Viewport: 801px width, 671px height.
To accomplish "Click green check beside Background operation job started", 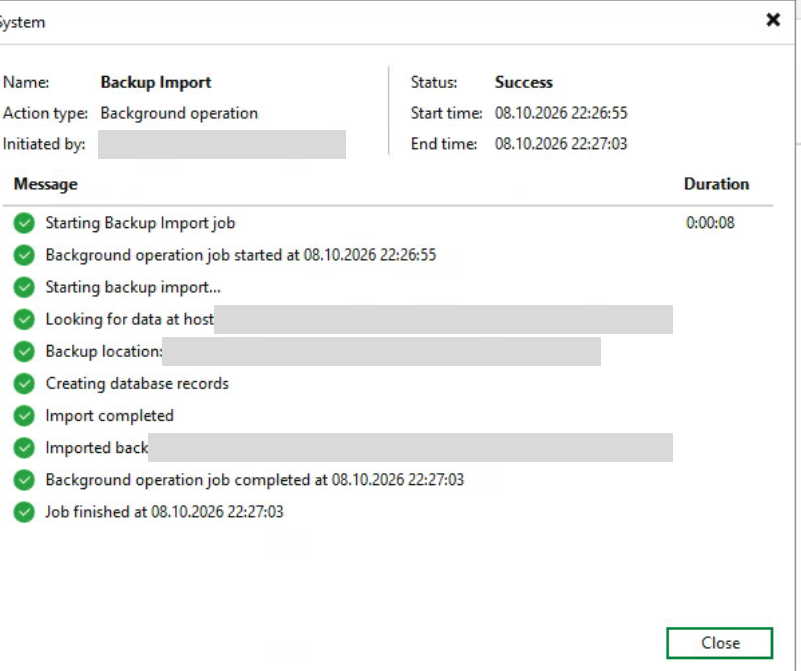I will click(24, 255).
